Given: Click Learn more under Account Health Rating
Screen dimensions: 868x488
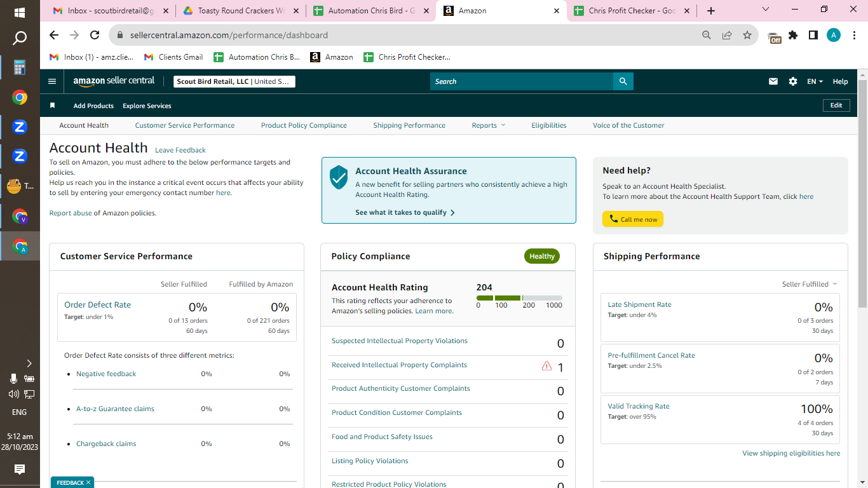Looking at the screenshot, I should [x=434, y=311].
